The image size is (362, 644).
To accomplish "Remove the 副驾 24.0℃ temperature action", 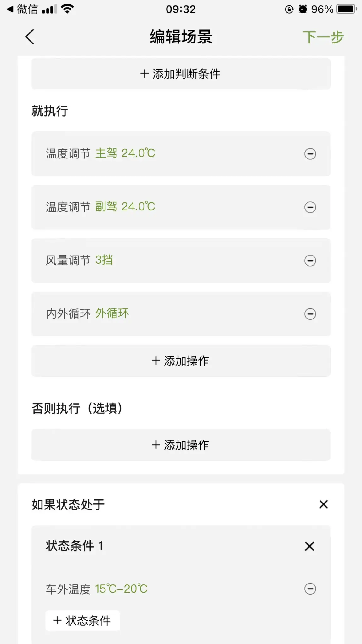I will point(310,207).
